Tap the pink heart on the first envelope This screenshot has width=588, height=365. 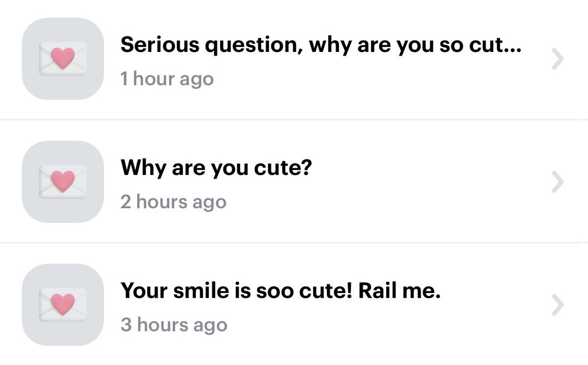pyautogui.click(x=63, y=58)
